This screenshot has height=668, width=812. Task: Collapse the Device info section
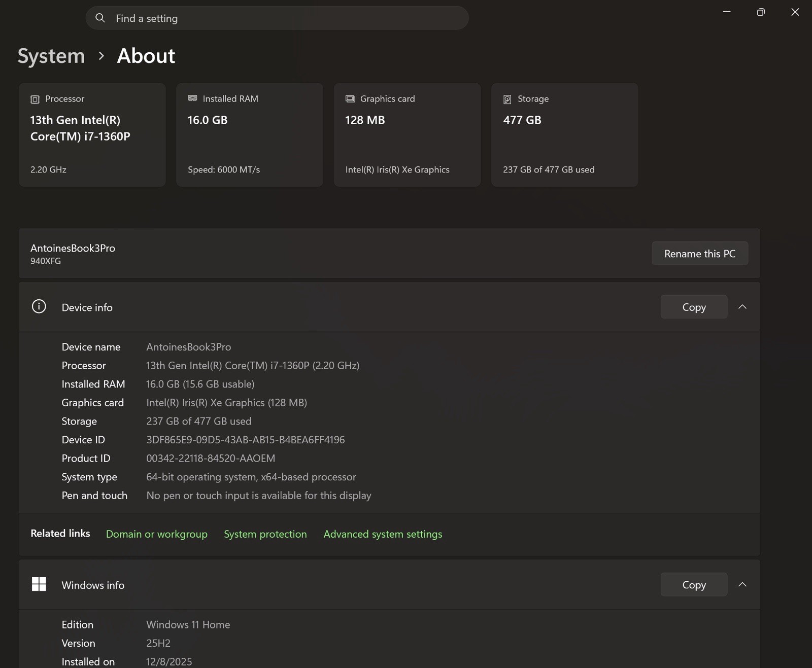pos(742,307)
